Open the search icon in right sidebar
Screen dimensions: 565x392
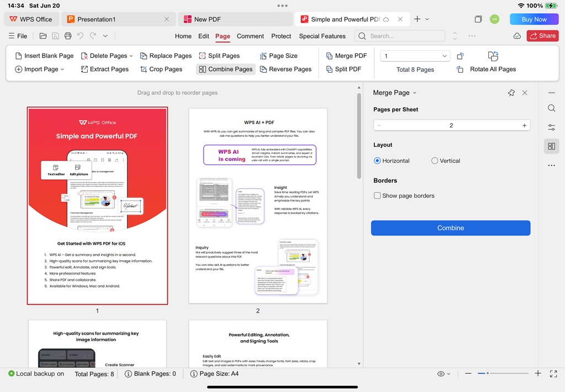pyautogui.click(x=551, y=109)
